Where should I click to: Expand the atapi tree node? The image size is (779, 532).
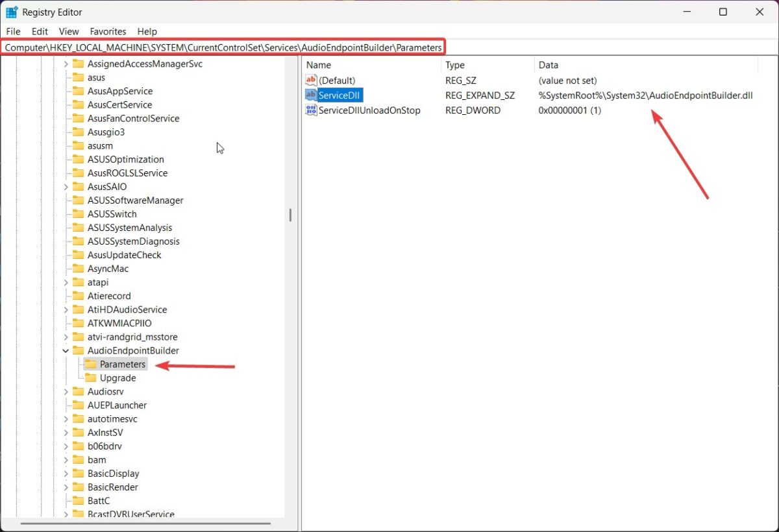point(65,282)
